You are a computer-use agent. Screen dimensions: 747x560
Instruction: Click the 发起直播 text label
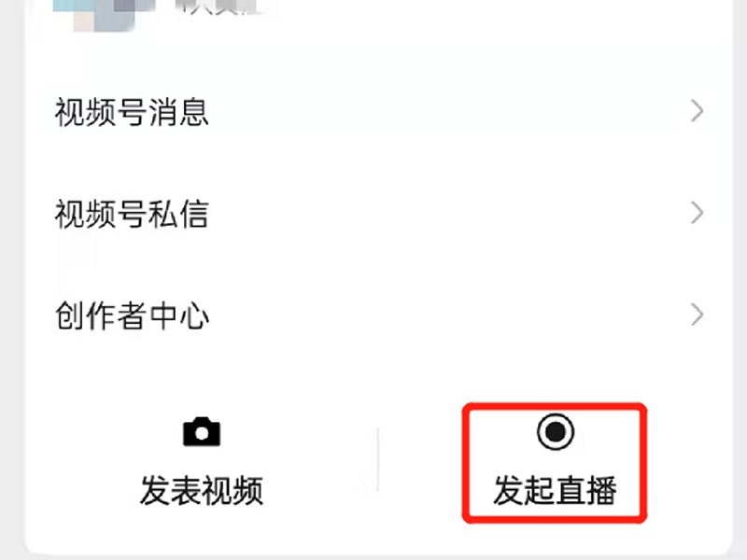point(555,490)
